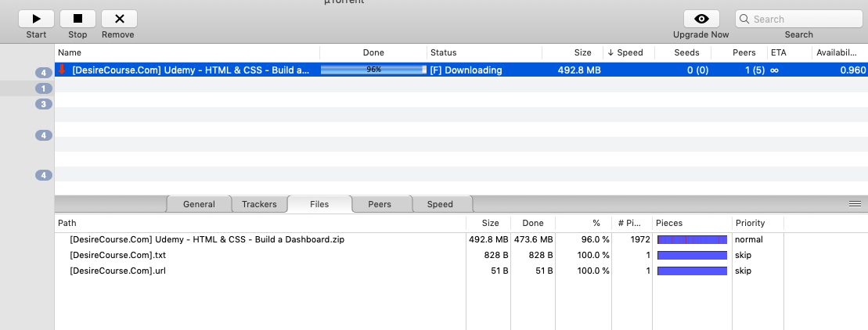The image size is (868, 330).
Task: Click the Stop square button
Action: point(77,19)
